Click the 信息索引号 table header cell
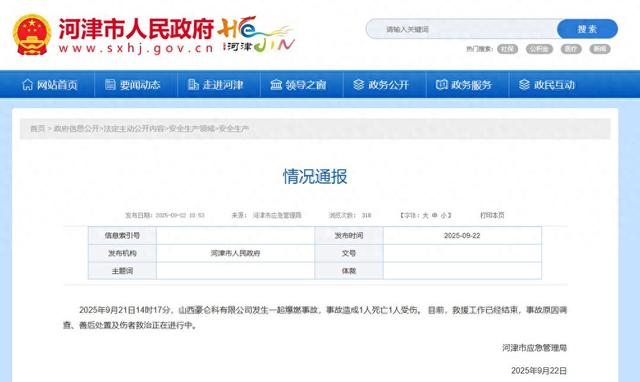 point(122,235)
